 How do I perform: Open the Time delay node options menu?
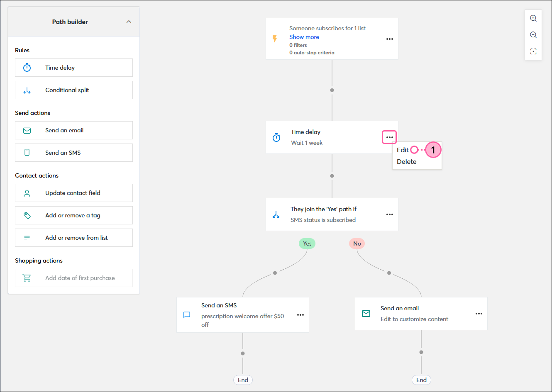389,137
